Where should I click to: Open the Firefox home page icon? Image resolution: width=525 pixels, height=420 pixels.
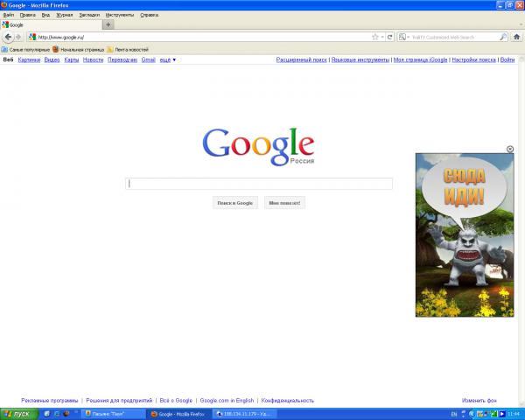tap(516, 37)
